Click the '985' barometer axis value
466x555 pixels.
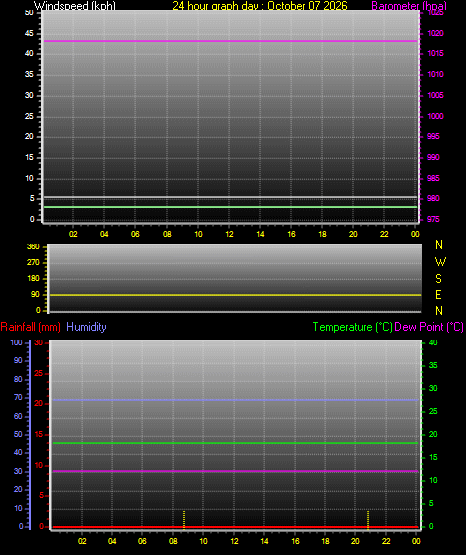point(433,178)
